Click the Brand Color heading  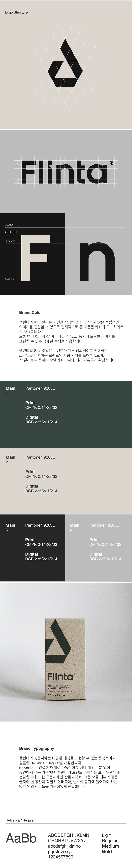pyautogui.click(x=31, y=312)
